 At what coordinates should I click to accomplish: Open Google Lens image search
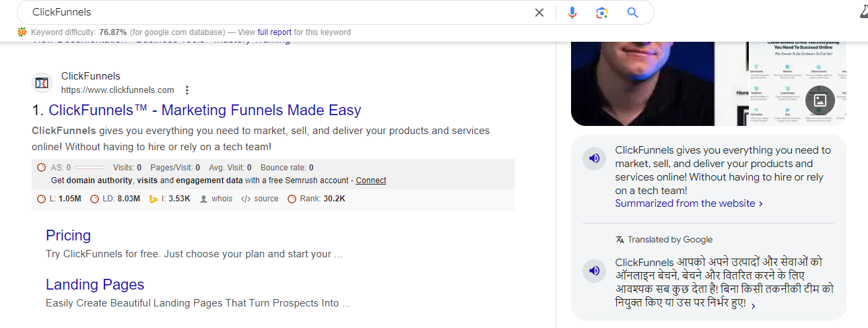(601, 13)
